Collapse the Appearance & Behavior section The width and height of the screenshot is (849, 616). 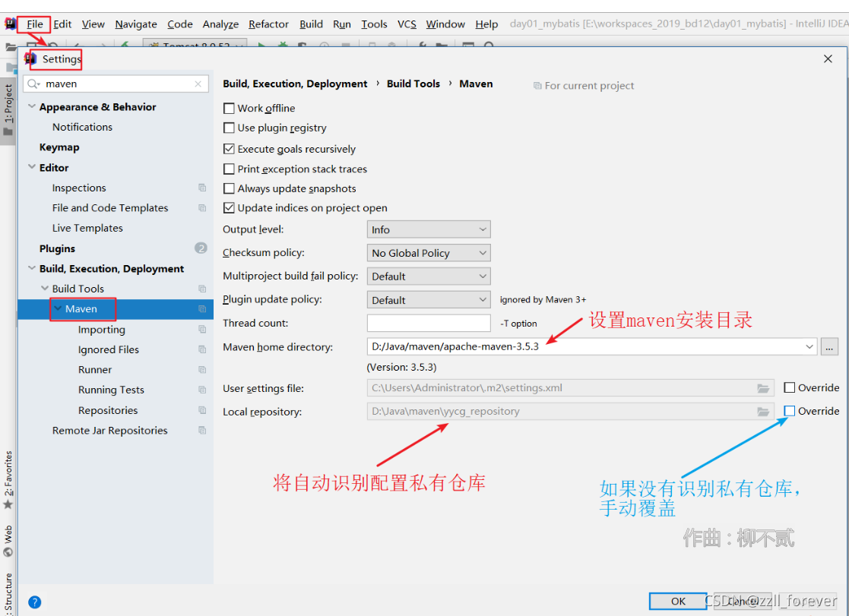pyautogui.click(x=32, y=106)
